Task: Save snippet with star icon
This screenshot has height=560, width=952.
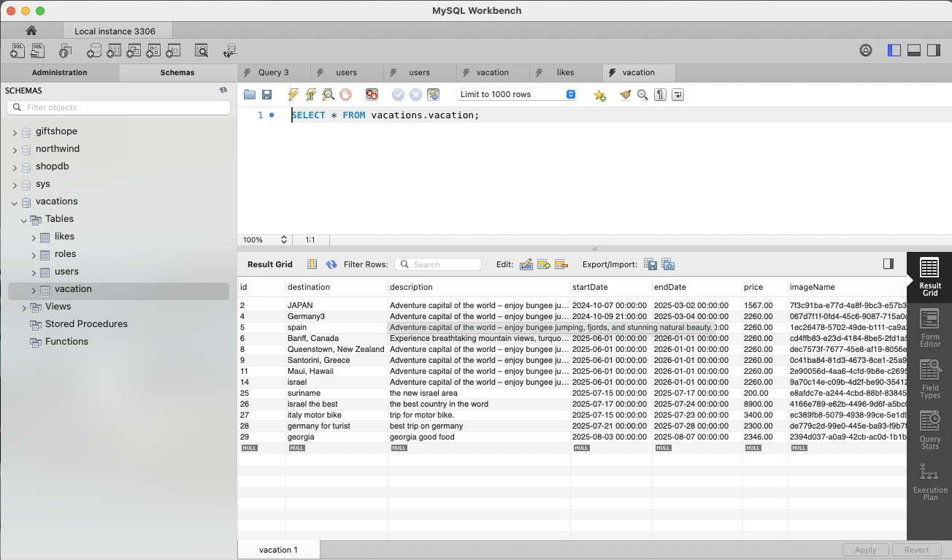Action: tap(599, 95)
